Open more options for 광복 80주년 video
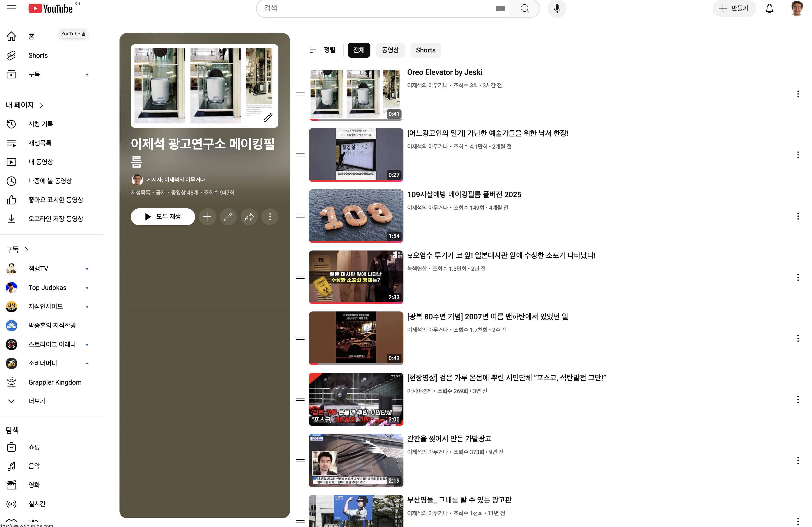 pos(798,339)
